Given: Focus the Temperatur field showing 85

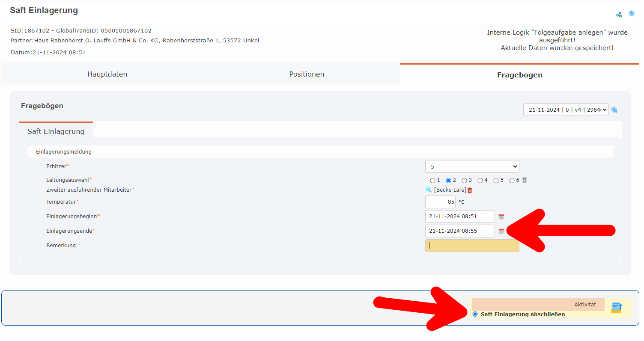Looking at the screenshot, I should pyautogui.click(x=440, y=202).
